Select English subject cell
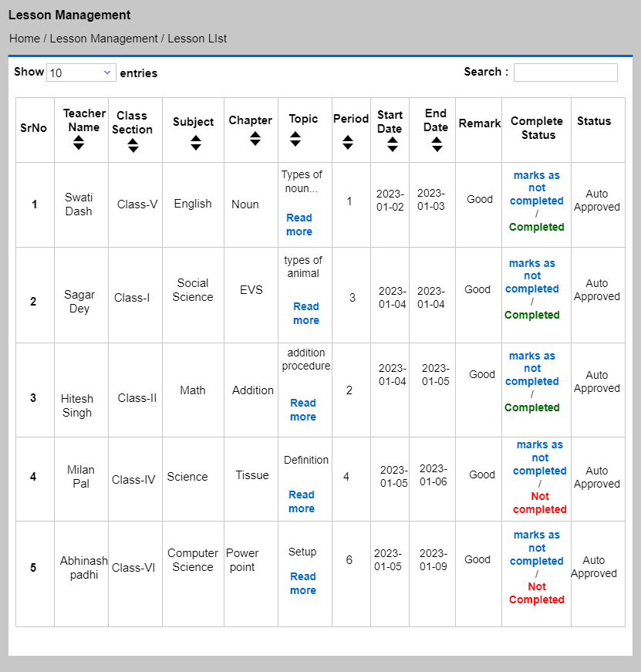This screenshot has width=641, height=672. click(193, 204)
